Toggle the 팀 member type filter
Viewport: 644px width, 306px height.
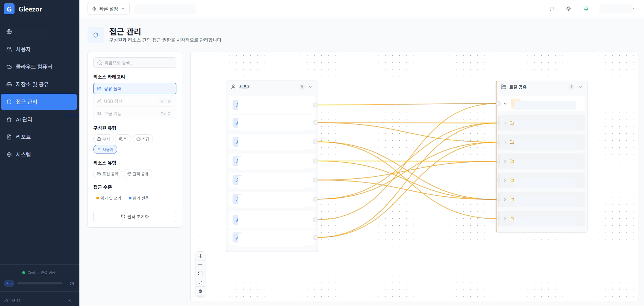tap(123, 139)
